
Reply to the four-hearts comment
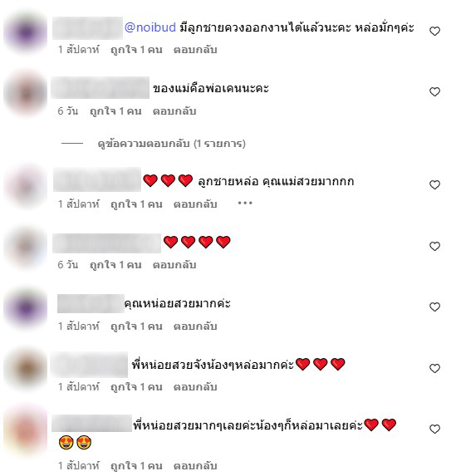tap(174, 265)
